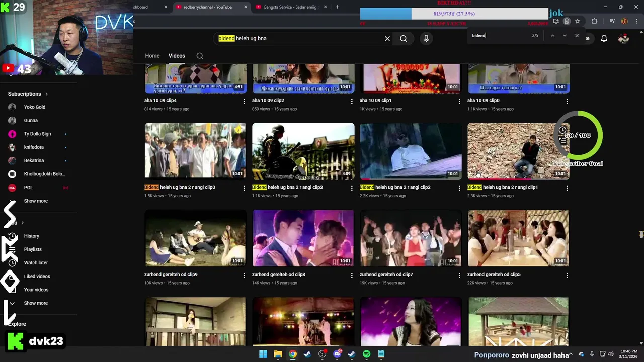Open File Explorer from taskbar
The image size is (644, 362).
(x=278, y=354)
